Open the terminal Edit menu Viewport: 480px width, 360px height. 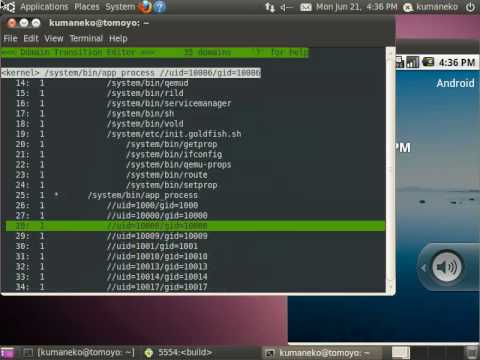pyautogui.click(x=31, y=38)
